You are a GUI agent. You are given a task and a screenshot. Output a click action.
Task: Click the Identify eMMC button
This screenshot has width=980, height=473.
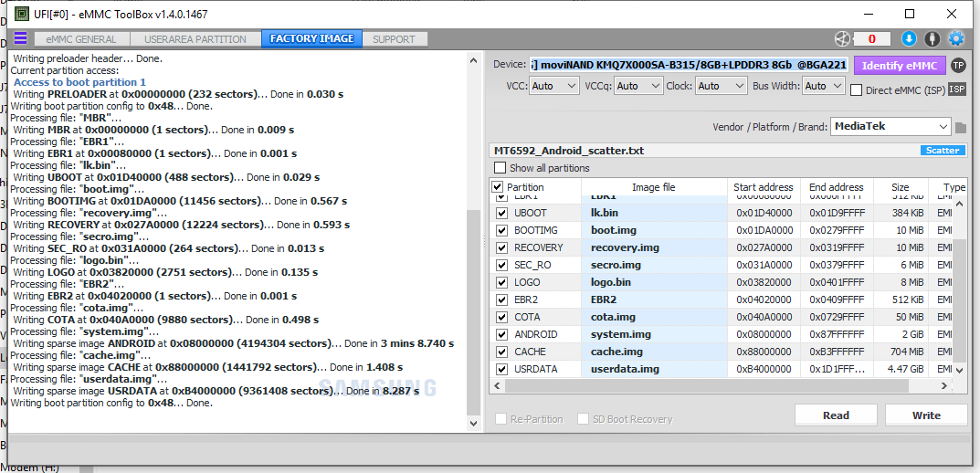coord(900,65)
